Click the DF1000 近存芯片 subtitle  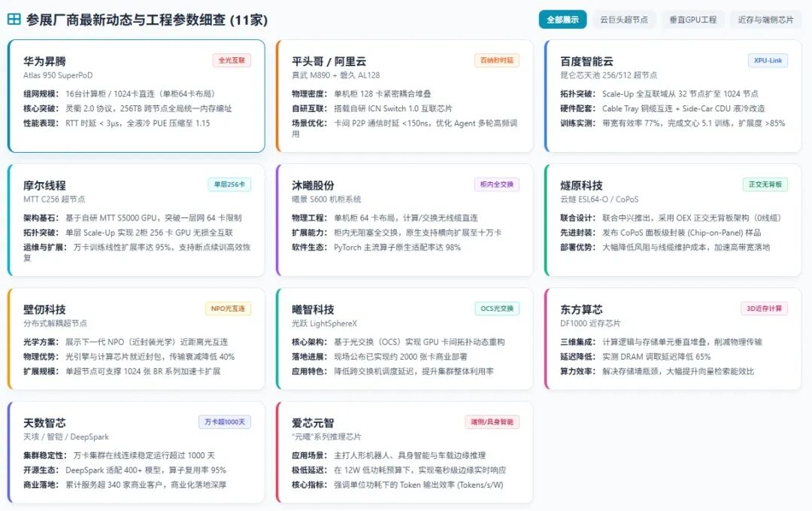[x=590, y=323]
